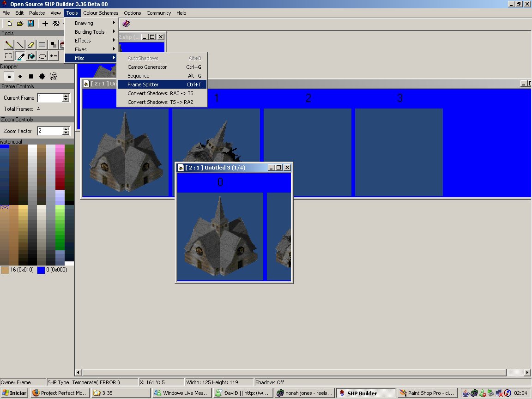
Task: Select Frame Splitter menu entry
Action: click(162, 85)
